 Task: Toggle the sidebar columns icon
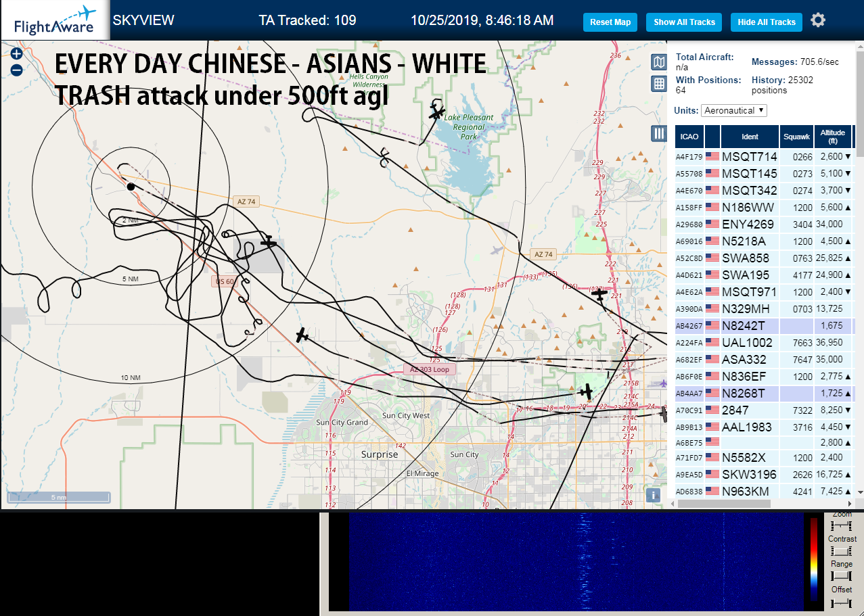coord(658,133)
